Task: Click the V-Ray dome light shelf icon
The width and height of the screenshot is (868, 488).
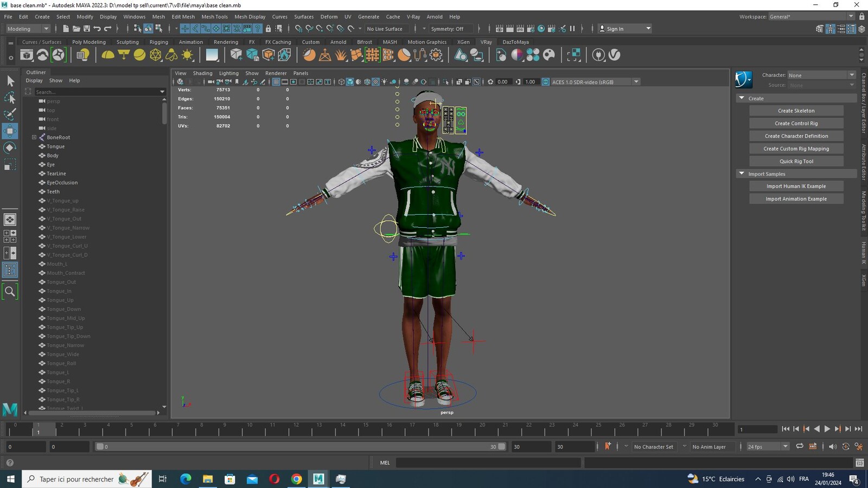Action: pyautogui.click(x=108, y=55)
